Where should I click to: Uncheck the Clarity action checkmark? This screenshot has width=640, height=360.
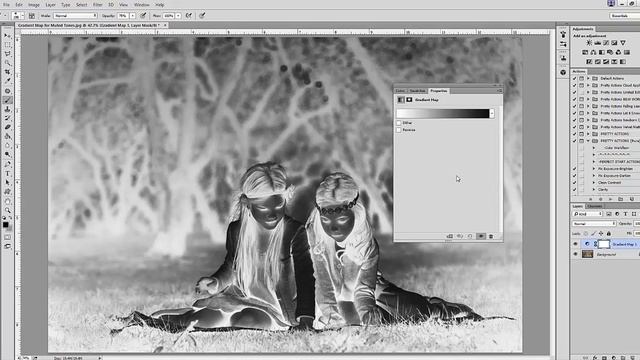click(575, 189)
